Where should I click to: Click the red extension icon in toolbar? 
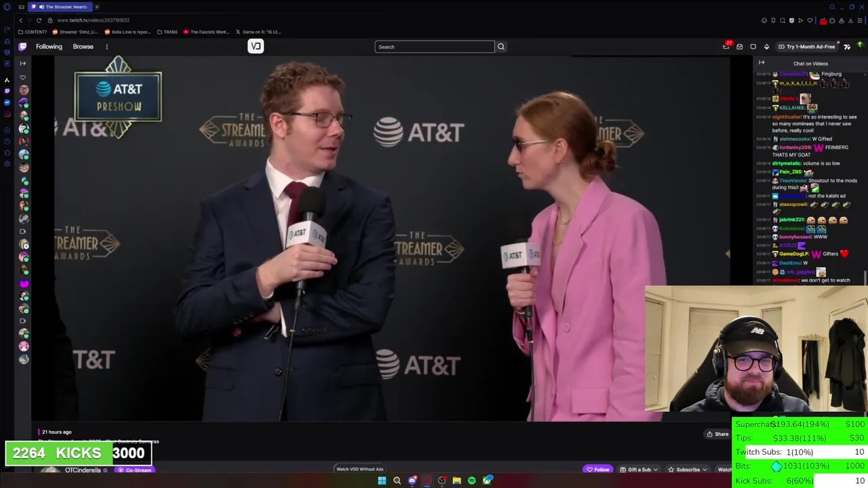pyautogui.click(x=823, y=21)
